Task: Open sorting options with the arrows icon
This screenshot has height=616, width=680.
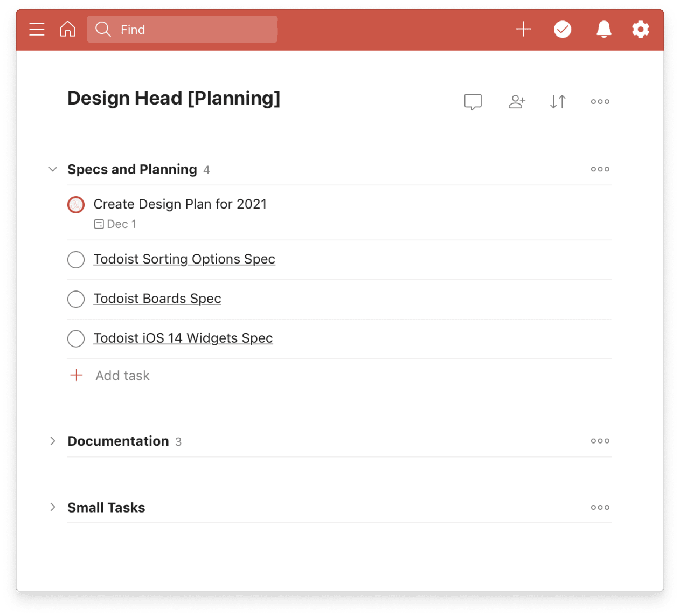Action: tap(558, 101)
